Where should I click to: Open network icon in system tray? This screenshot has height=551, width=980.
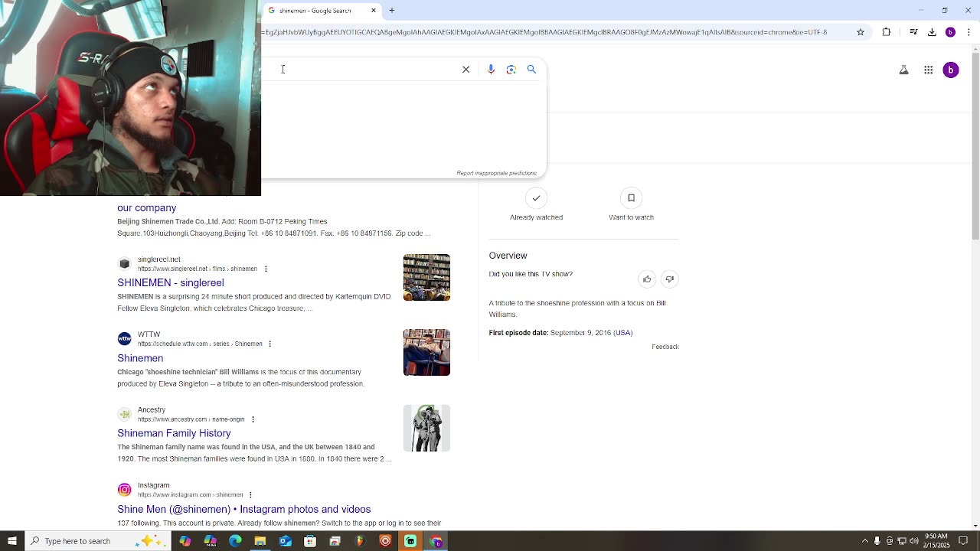902,541
